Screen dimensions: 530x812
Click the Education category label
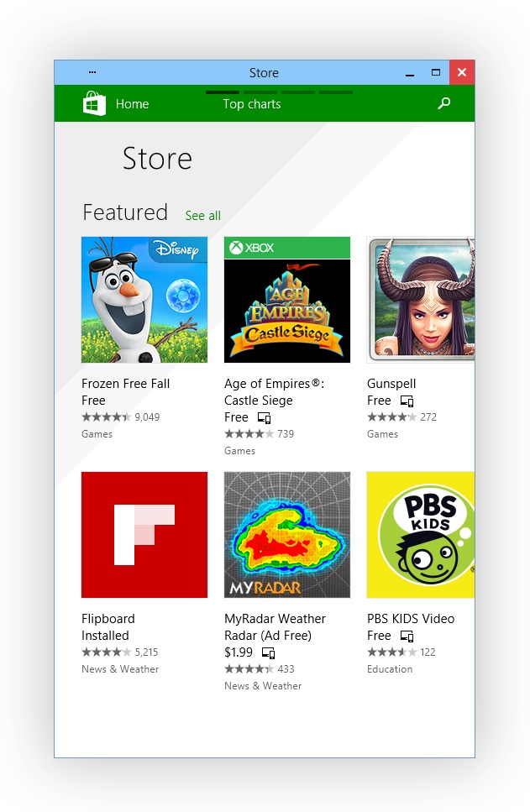click(x=390, y=669)
